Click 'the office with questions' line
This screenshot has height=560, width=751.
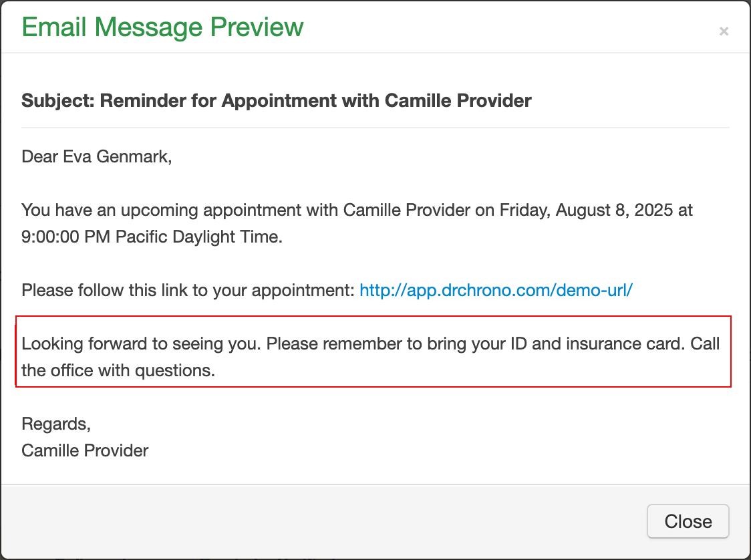[118, 371]
